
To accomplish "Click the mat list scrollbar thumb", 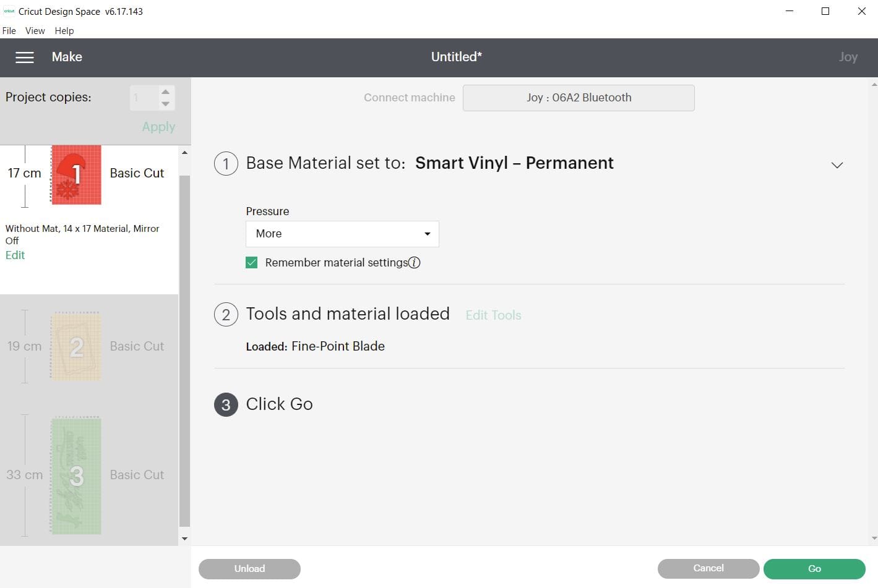I will [x=184, y=351].
